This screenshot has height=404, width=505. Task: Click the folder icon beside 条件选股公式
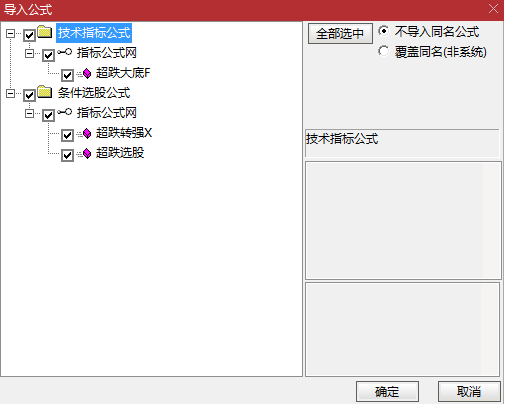click(45, 92)
